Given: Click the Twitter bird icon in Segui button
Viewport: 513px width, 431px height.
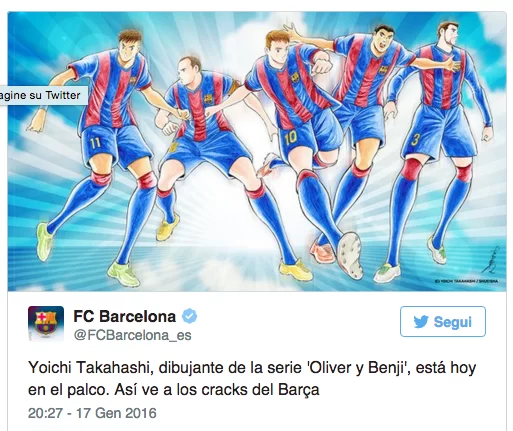Looking at the screenshot, I should pyautogui.click(x=421, y=322).
